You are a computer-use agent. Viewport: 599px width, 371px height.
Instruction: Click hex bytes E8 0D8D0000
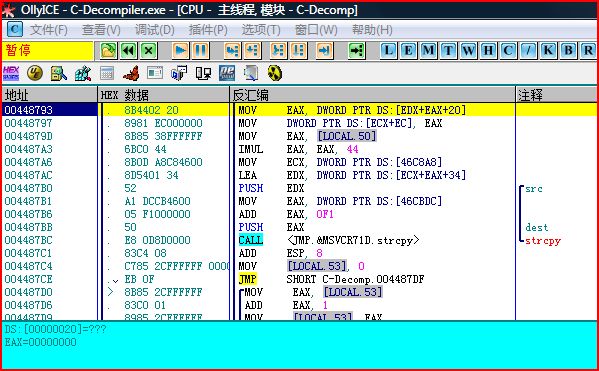tap(157, 240)
